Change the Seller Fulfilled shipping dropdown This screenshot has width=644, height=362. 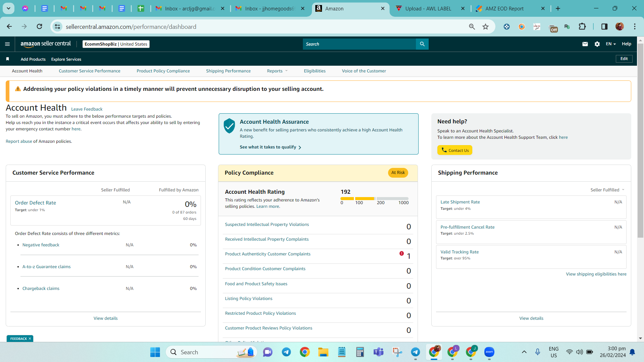[x=607, y=190]
